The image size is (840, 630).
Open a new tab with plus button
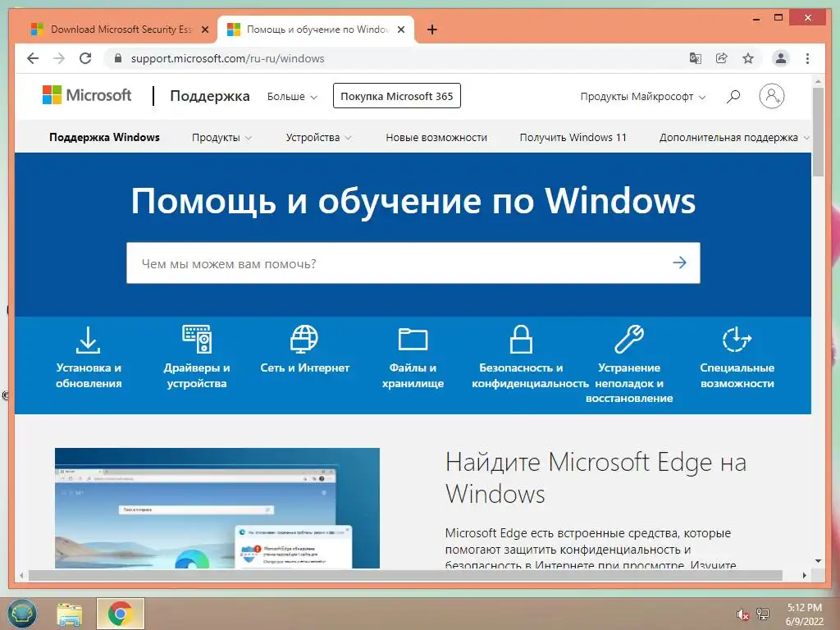(x=432, y=30)
